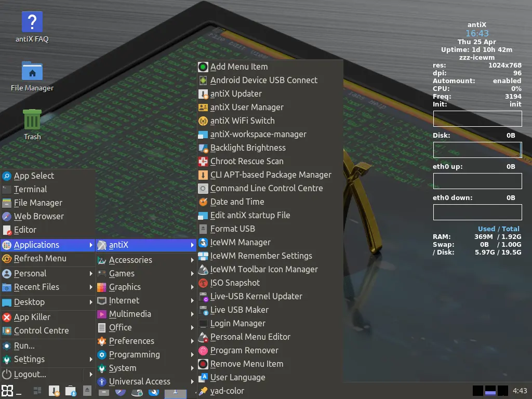Image resolution: width=532 pixels, height=399 pixels.
Task: Expand the Programming submenu
Action: click(146, 355)
